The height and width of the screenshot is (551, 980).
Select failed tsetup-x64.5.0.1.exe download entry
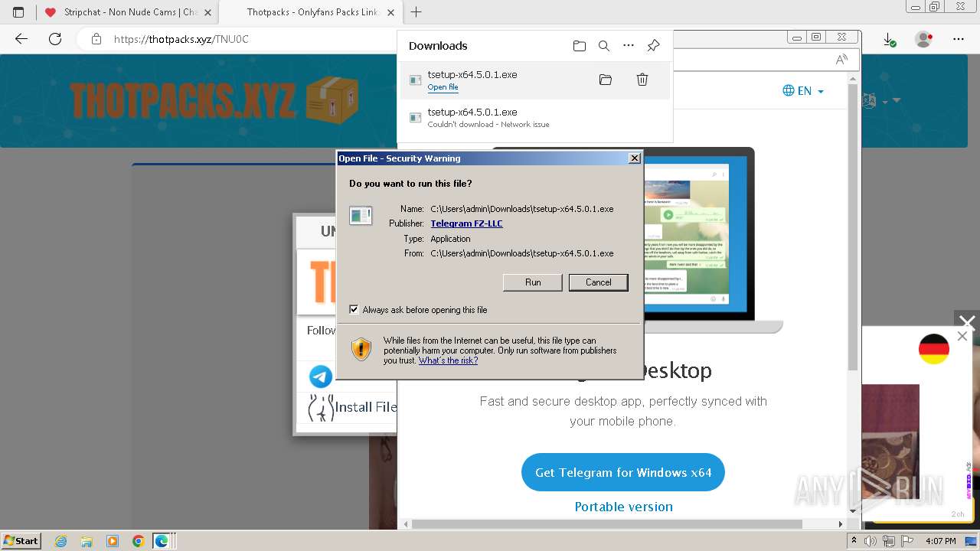click(x=534, y=118)
